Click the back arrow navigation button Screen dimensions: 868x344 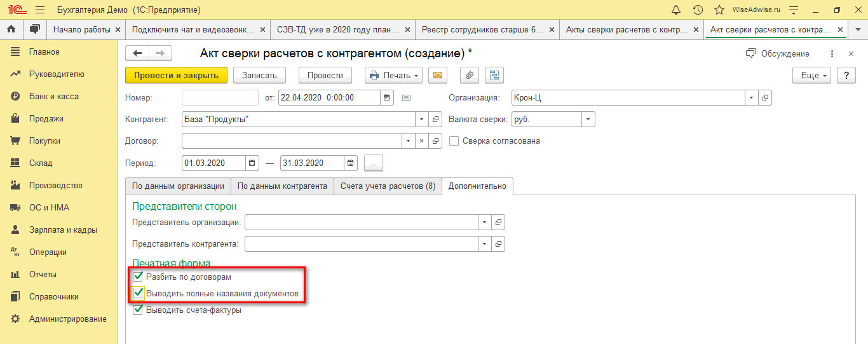point(137,53)
